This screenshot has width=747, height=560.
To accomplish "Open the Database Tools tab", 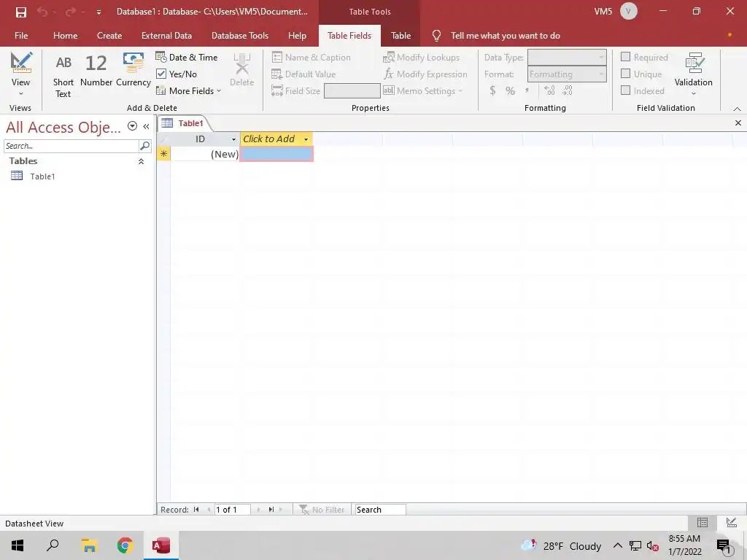I will click(239, 36).
